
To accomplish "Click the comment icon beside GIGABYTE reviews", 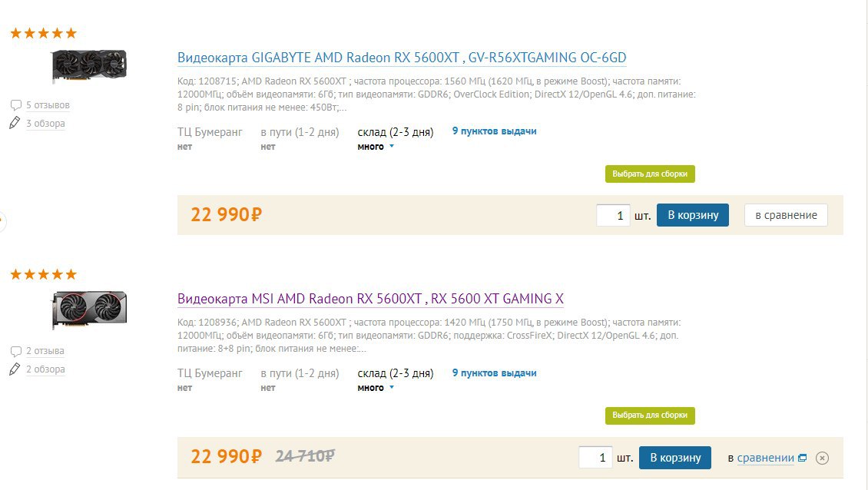I will coord(15,104).
